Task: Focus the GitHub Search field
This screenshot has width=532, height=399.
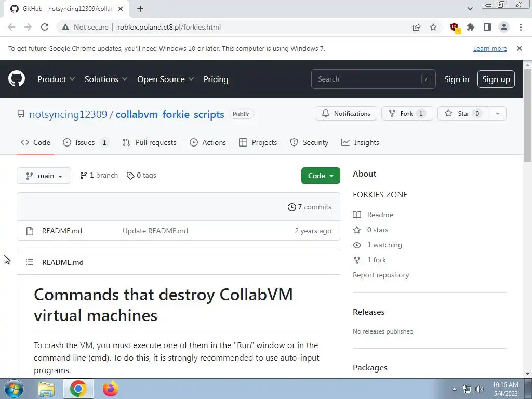Action: coord(373,79)
